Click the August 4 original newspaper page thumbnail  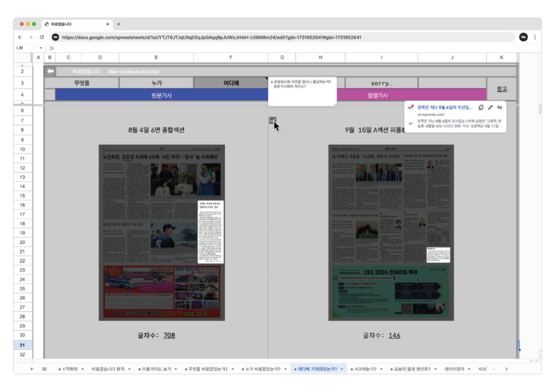(161, 232)
